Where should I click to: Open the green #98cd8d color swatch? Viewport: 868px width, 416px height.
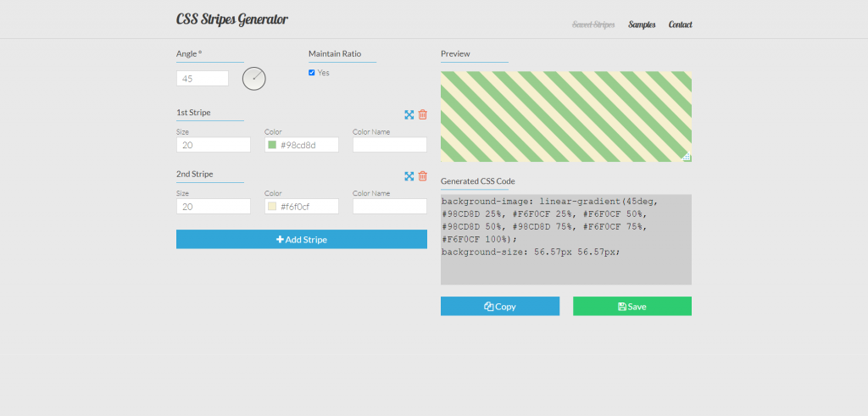coord(272,145)
